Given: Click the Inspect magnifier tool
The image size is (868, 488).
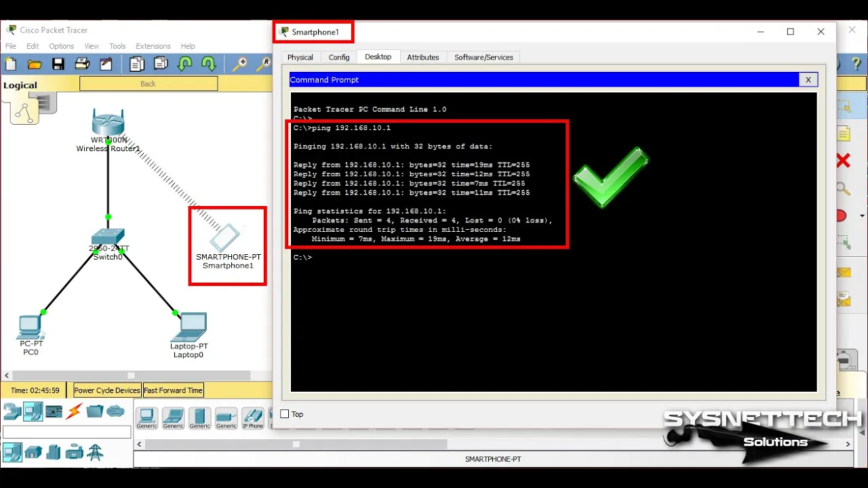Looking at the screenshot, I should click(843, 188).
